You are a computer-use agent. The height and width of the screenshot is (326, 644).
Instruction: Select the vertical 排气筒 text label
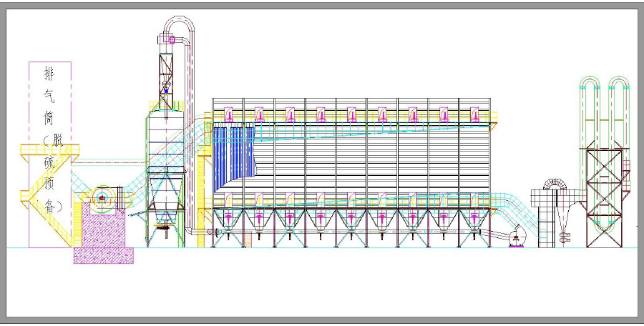point(49,96)
